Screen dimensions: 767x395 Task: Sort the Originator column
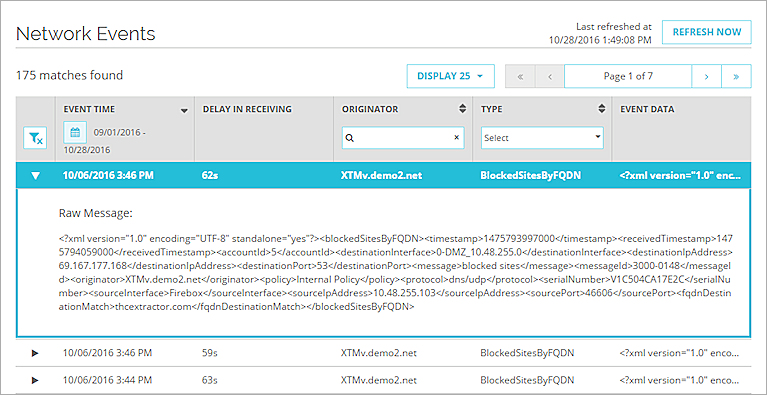pyautogui.click(x=462, y=110)
